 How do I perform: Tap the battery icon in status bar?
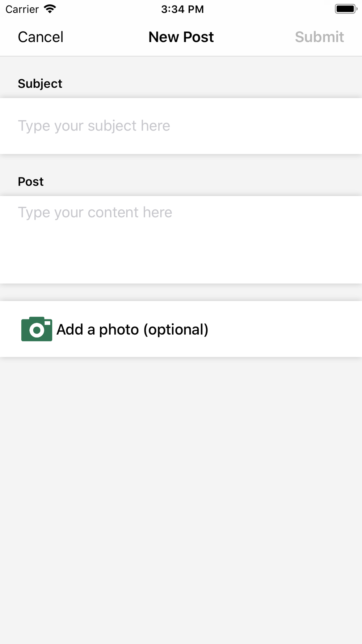[x=345, y=9]
